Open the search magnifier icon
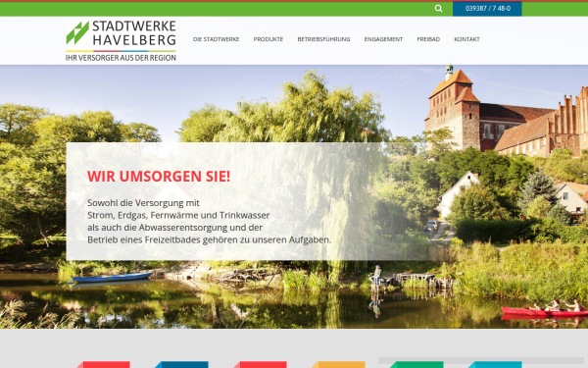Image resolution: width=588 pixels, height=368 pixels. tap(438, 8)
